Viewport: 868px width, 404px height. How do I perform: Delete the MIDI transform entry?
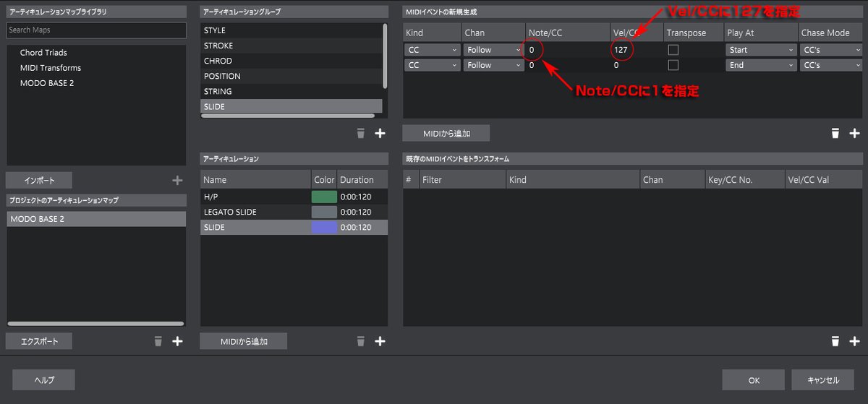[835, 341]
